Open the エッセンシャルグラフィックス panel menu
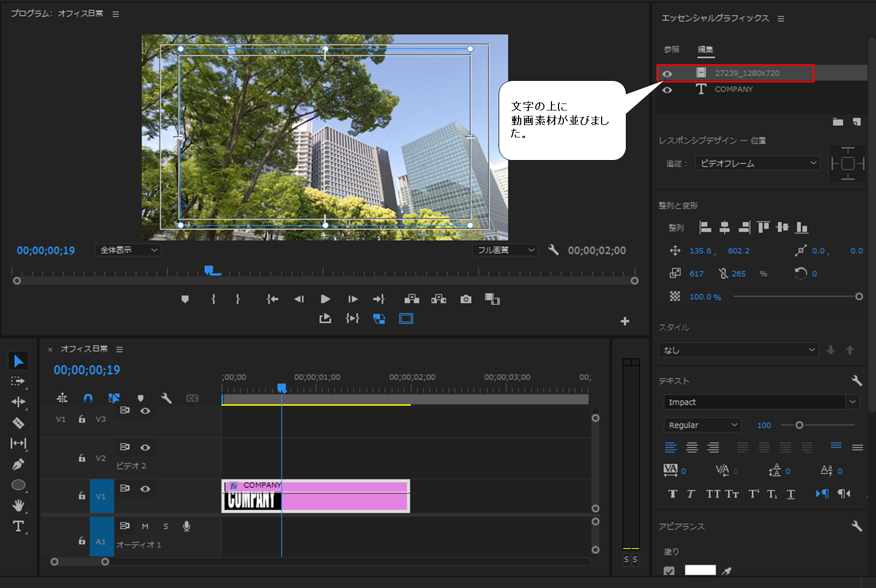Screen dimensions: 876x588 781,19
